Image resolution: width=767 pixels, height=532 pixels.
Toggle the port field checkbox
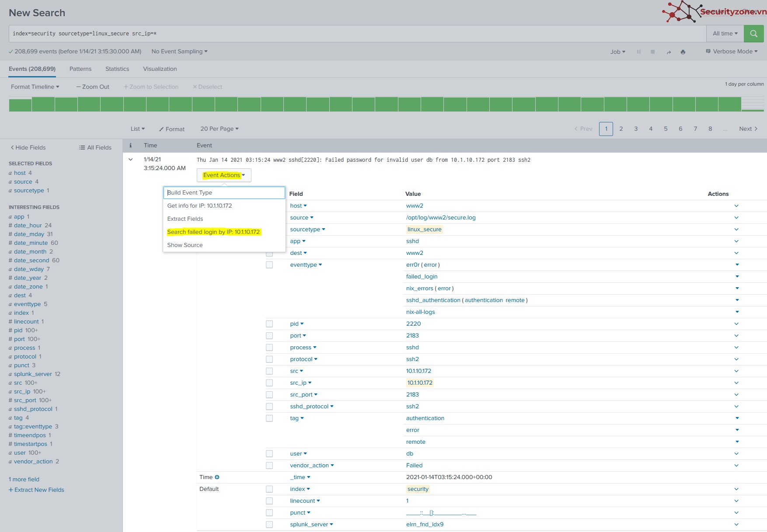[x=269, y=336]
